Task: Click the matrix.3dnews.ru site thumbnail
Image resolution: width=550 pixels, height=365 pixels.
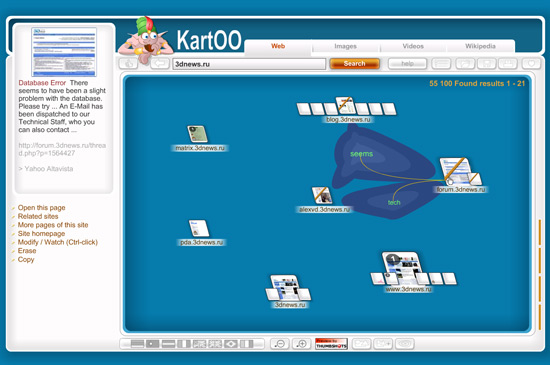Action: point(197,134)
